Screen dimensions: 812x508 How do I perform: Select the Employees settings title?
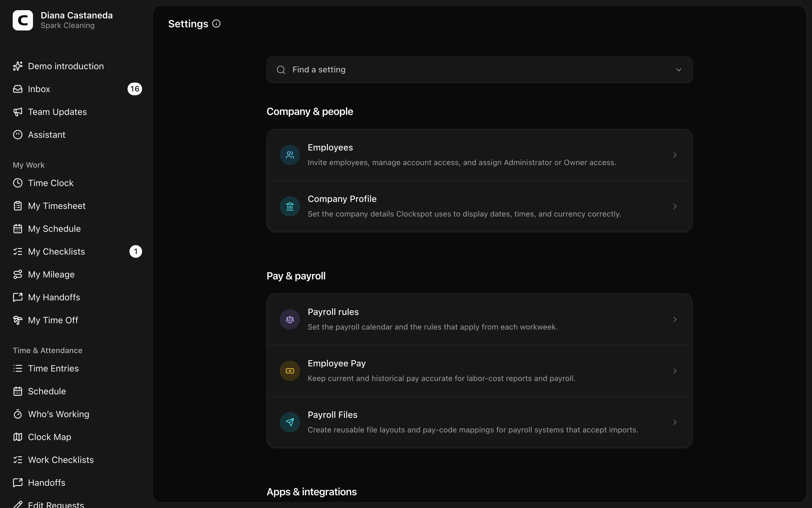point(330,148)
